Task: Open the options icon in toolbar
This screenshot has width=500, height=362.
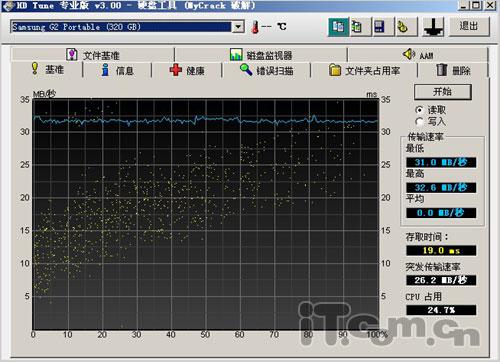Action: pos(403,27)
